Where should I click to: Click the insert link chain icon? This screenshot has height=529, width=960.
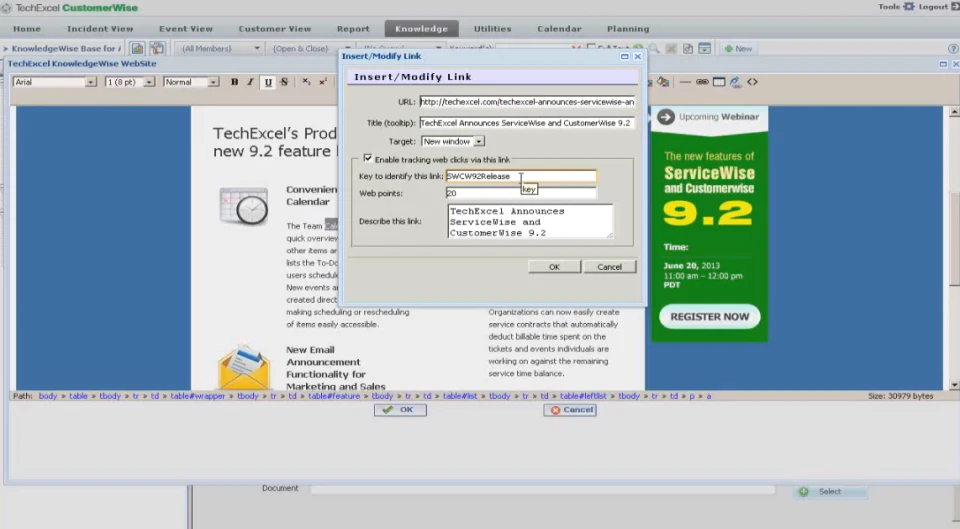click(702, 82)
